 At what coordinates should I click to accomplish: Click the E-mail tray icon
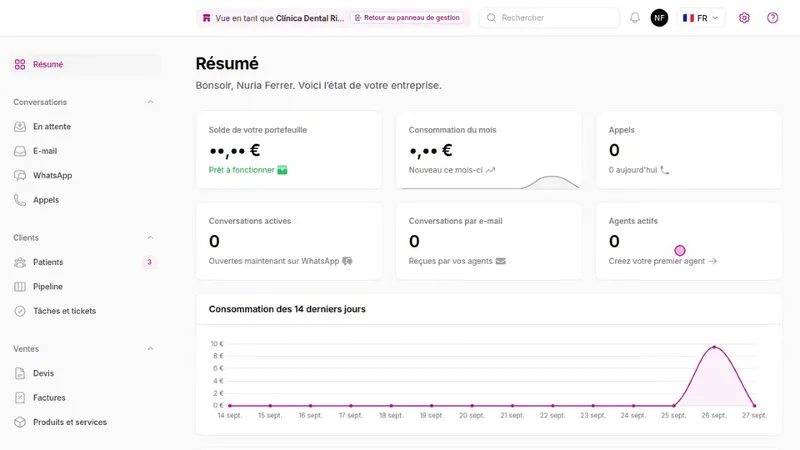tap(20, 151)
